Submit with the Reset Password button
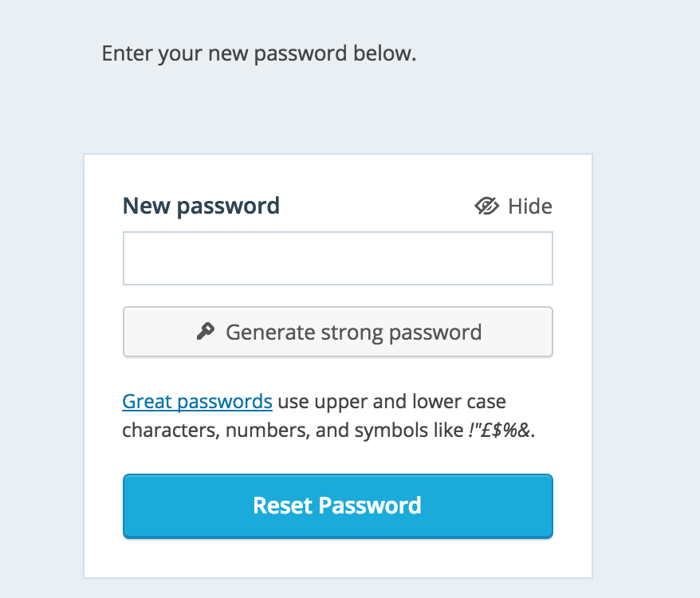Screen dimensions: 700x598 click(x=337, y=506)
